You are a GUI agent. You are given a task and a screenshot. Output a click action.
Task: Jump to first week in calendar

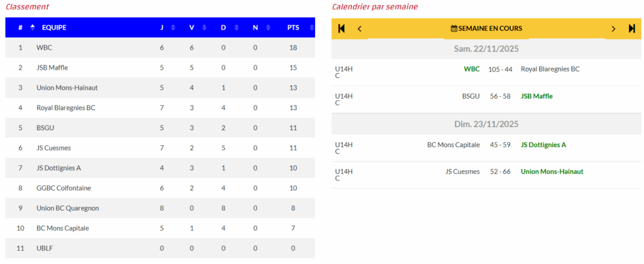click(x=341, y=28)
